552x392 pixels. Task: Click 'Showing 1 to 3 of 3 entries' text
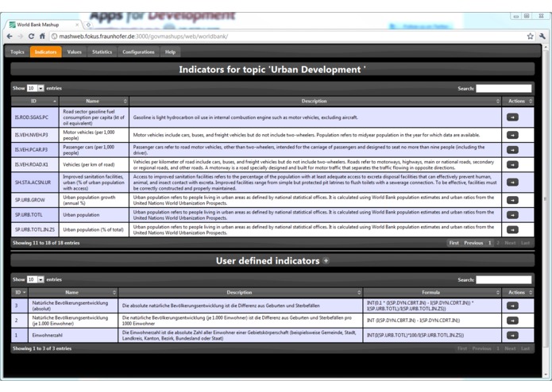point(42,348)
